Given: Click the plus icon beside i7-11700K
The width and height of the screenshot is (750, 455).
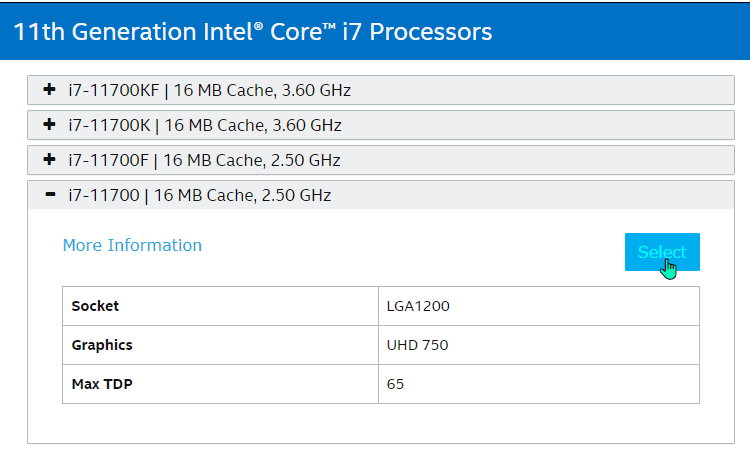Looking at the screenshot, I should [49, 124].
